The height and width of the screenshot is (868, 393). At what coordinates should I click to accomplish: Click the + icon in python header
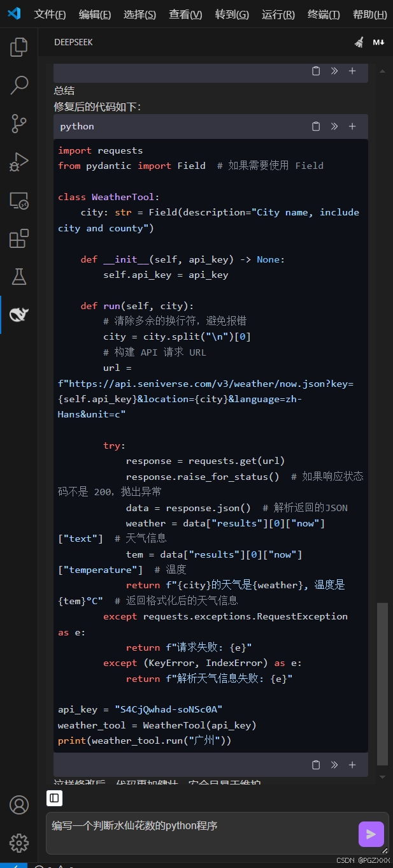point(352,126)
